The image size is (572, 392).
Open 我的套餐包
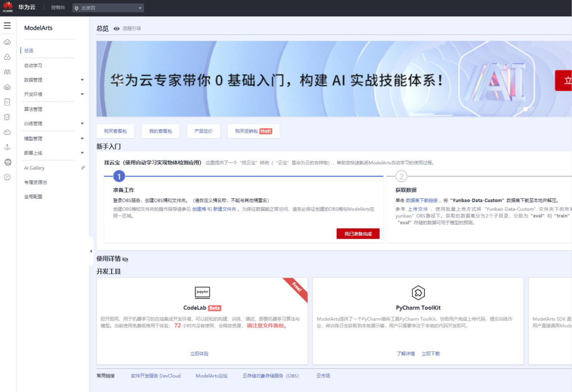click(161, 131)
